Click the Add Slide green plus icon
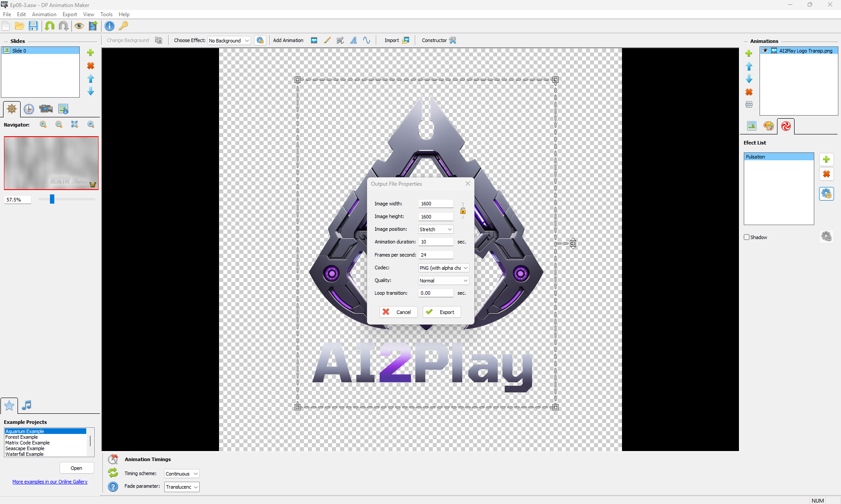Image resolution: width=841 pixels, height=504 pixels. click(x=91, y=53)
